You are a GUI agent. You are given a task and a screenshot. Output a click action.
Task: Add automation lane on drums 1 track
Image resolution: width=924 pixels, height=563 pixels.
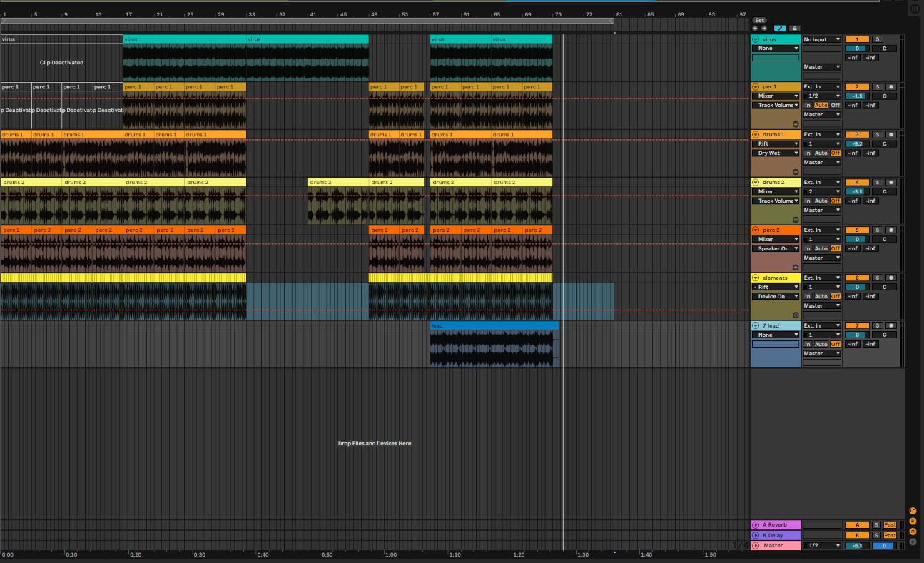click(796, 172)
